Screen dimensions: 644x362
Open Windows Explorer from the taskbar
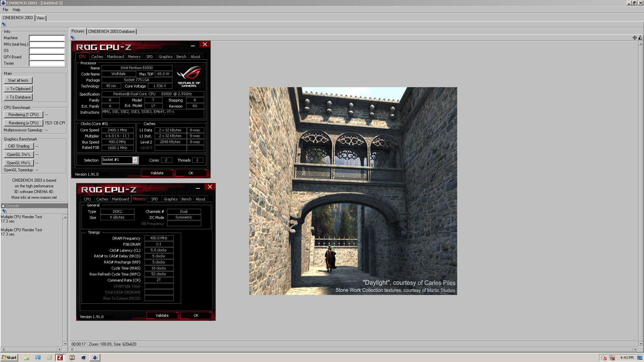(x=26, y=358)
